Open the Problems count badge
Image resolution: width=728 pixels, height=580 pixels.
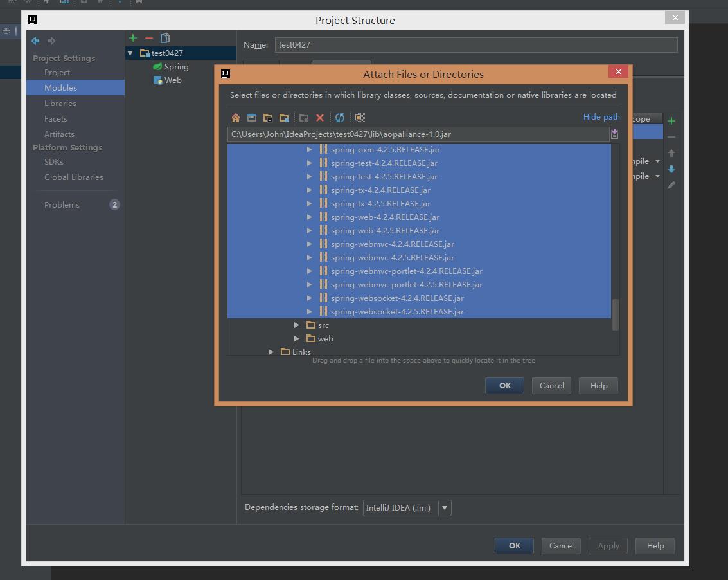tap(114, 204)
